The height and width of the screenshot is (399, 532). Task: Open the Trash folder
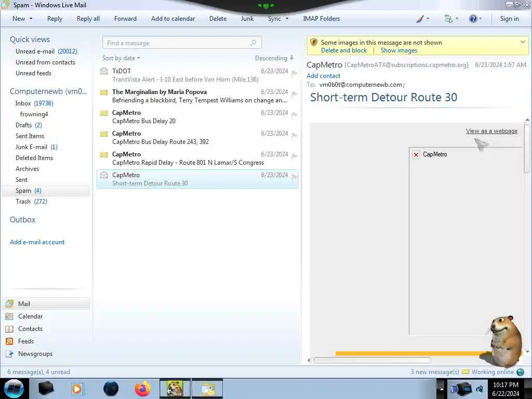click(x=31, y=201)
